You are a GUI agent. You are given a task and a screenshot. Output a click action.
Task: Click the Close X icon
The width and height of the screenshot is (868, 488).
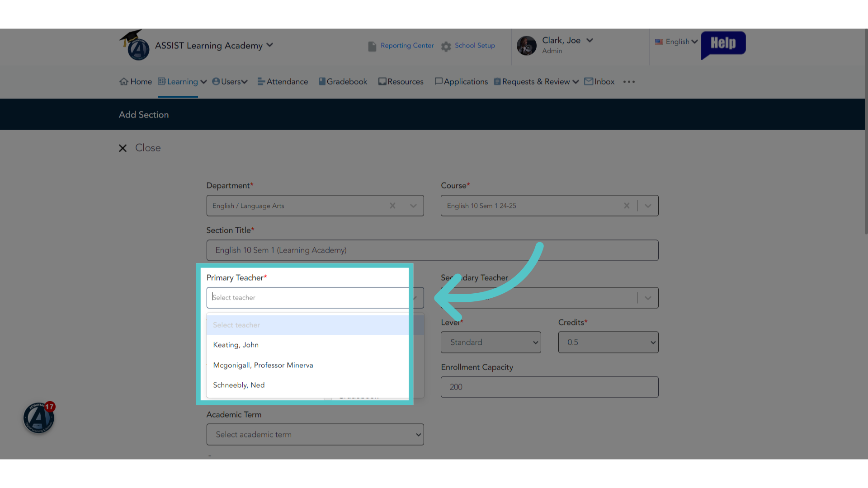point(123,148)
